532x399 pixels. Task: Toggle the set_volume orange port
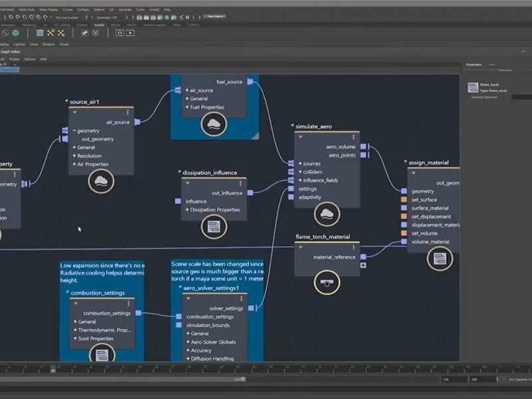[x=404, y=233]
